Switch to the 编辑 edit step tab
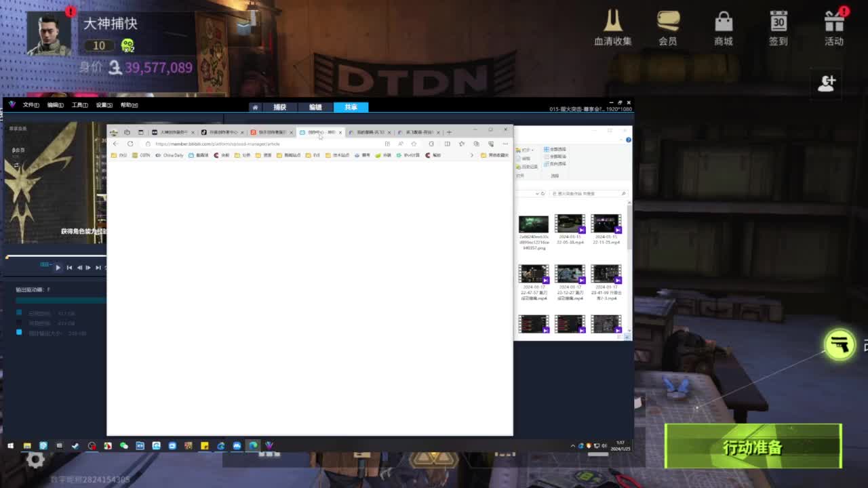Screen dimensions: 868x488 click(x=315, y=107)
